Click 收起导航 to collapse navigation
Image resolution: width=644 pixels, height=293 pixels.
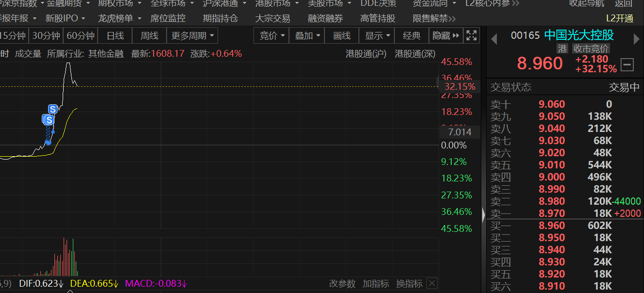click(587, 3)
